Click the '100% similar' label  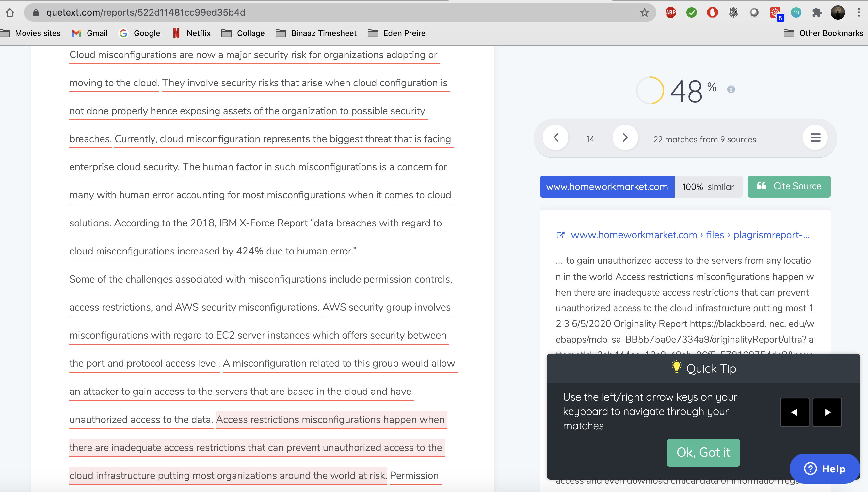(x=708, y=187)
